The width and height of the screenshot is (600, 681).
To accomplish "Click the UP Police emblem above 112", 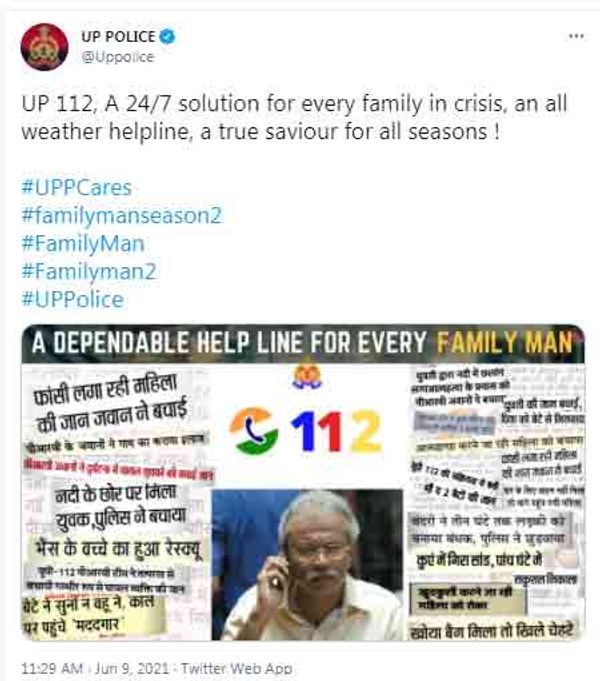I will pyautogui.click(x=307, y=376).
